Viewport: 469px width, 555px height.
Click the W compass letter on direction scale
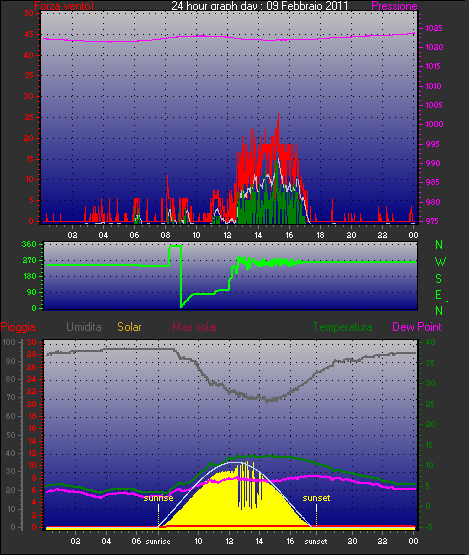coord(440,262)
